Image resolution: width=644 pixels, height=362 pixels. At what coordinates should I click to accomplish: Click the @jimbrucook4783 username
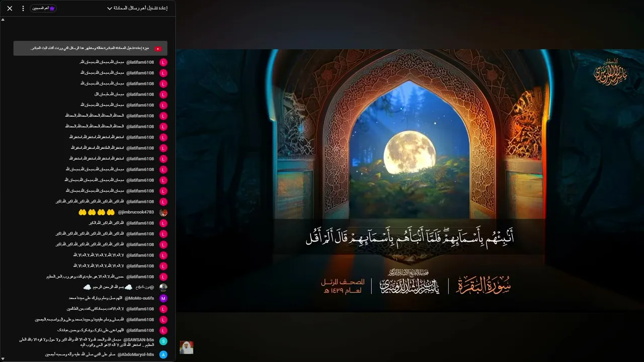136,212
